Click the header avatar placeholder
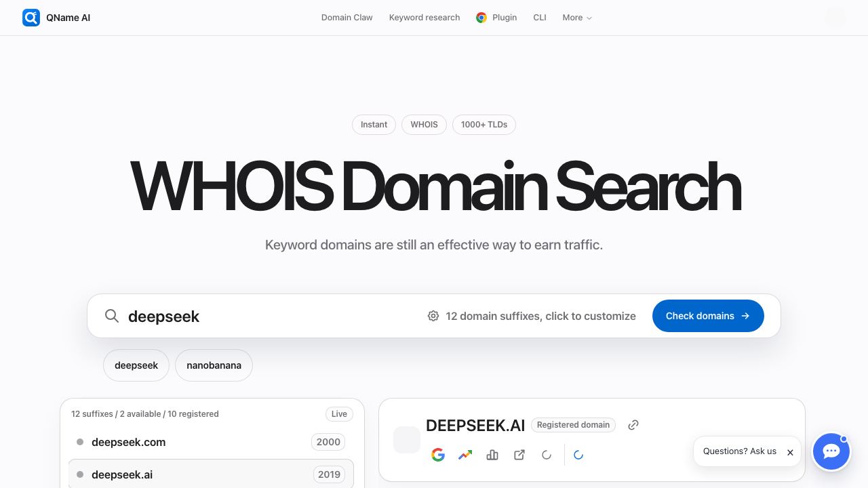The width and height of the screenshot is (868, 488). pos(835,18)
